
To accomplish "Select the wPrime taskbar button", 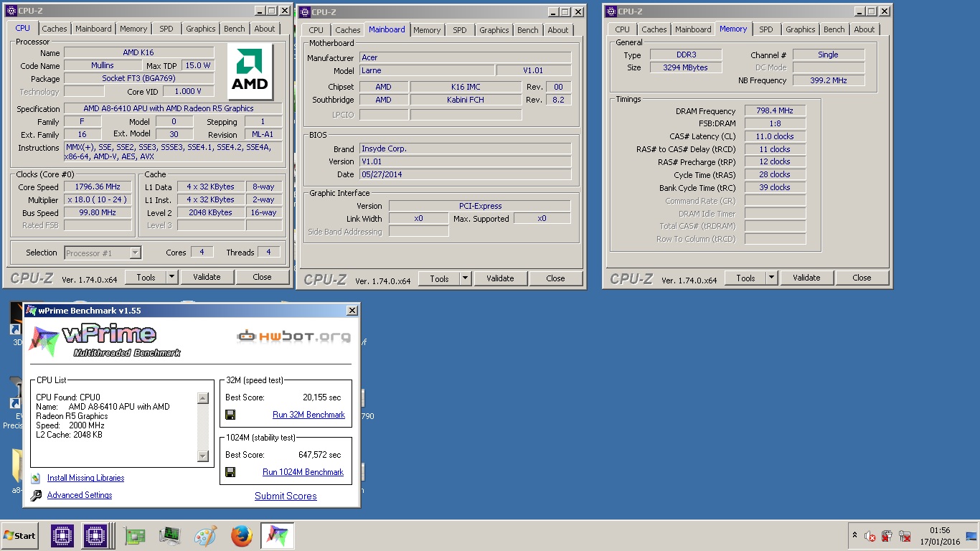I will point(277,536).
